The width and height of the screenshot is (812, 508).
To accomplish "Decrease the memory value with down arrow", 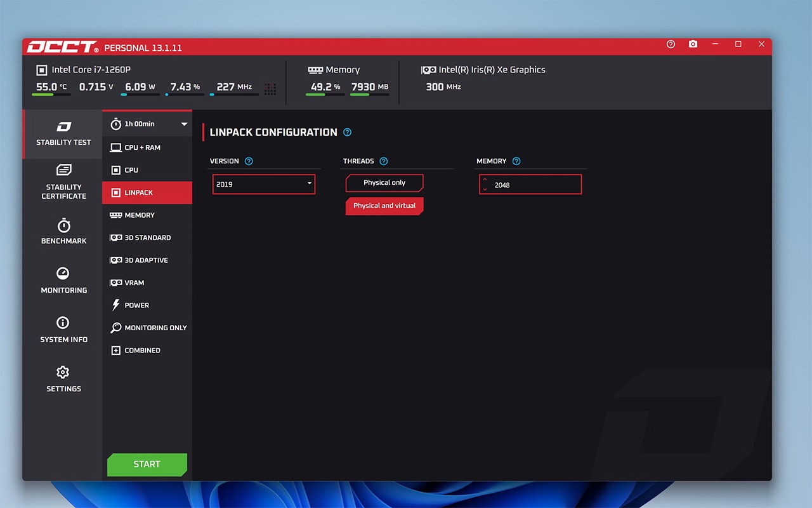I will coord(485,189).
